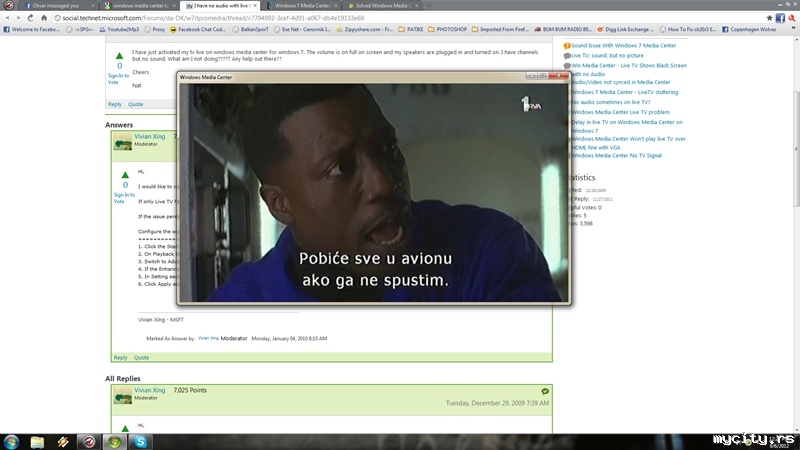Viewport: 800px width, 450px height.
Task: Open 'Windows Media Center Won't play live TV' thread
Action: (628, 143)
